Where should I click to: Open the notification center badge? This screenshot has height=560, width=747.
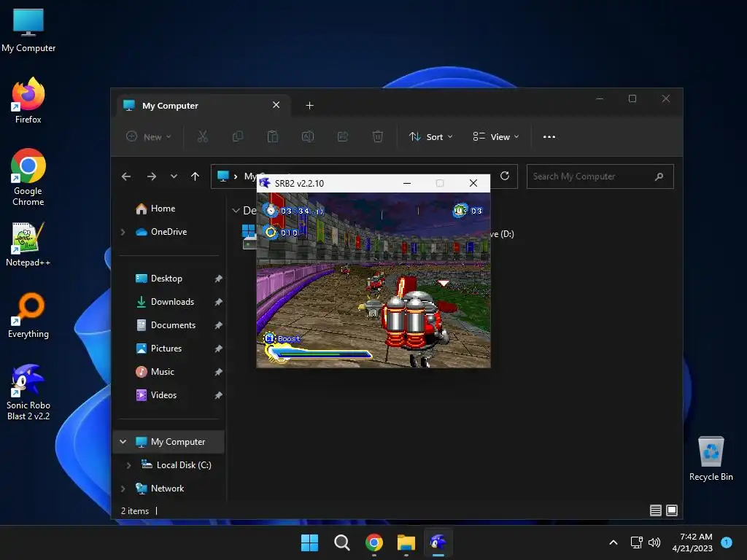727,542
